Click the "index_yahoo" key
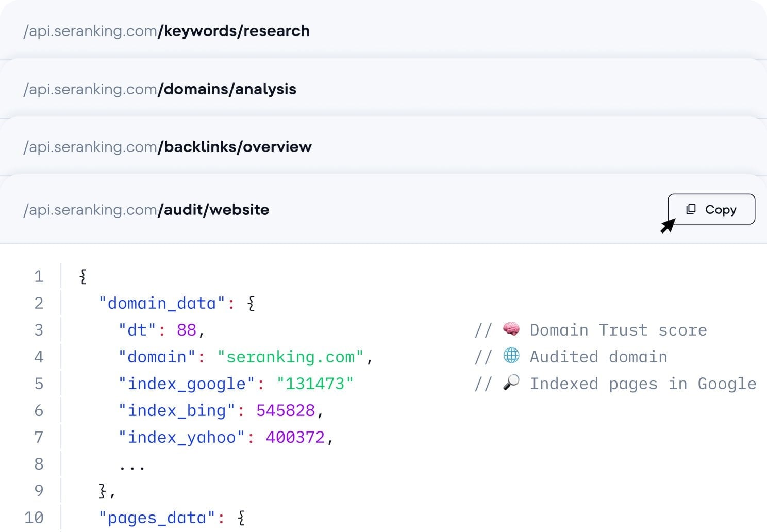 tap(181, 438)
